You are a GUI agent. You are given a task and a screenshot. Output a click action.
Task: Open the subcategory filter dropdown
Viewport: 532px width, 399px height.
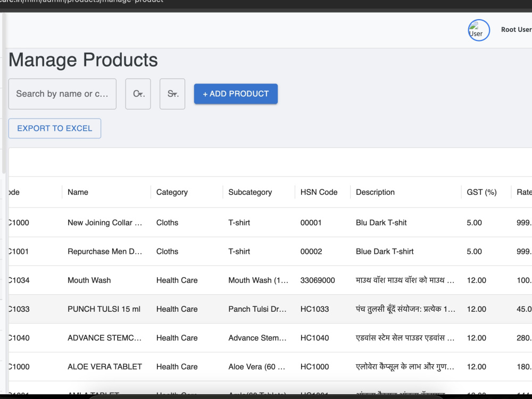172,94
